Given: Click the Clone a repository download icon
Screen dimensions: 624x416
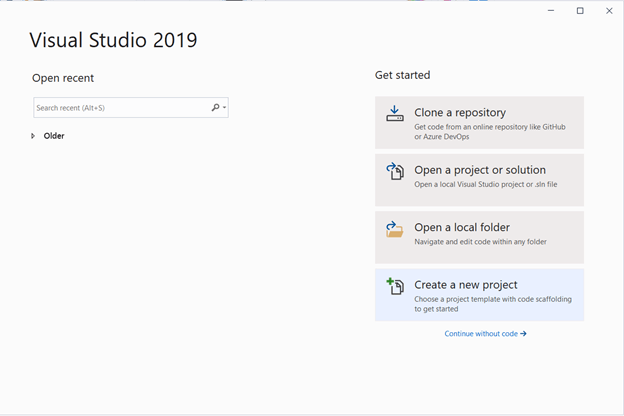Looking at the screenshot, I should (395, 114).
